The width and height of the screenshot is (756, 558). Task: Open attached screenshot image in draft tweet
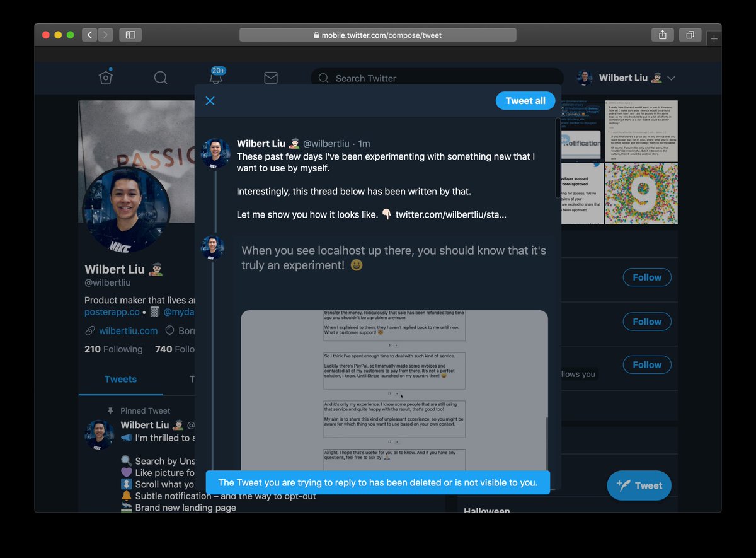394,391
